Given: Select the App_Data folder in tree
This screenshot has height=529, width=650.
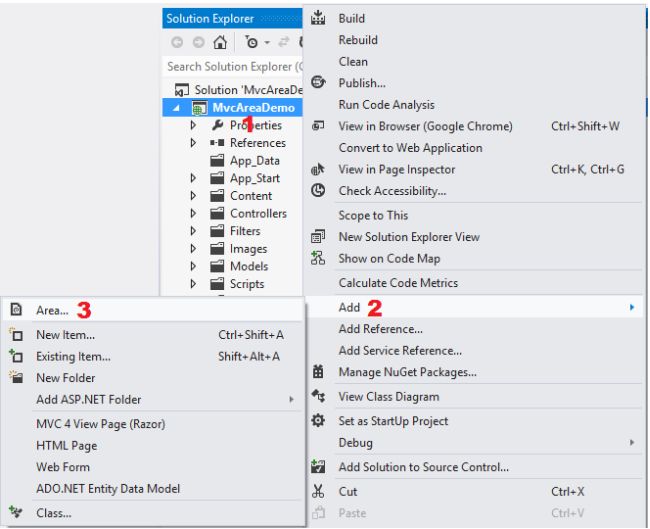Looking at the screenshot, I should click(x=254, y=161).
